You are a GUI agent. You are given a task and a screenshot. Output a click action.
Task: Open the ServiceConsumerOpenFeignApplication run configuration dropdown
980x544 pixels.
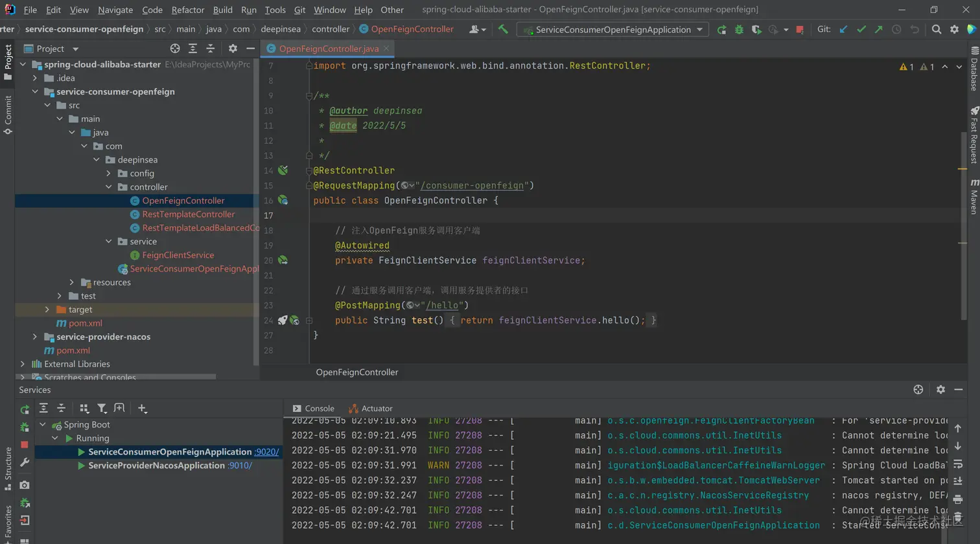point(612,30)
